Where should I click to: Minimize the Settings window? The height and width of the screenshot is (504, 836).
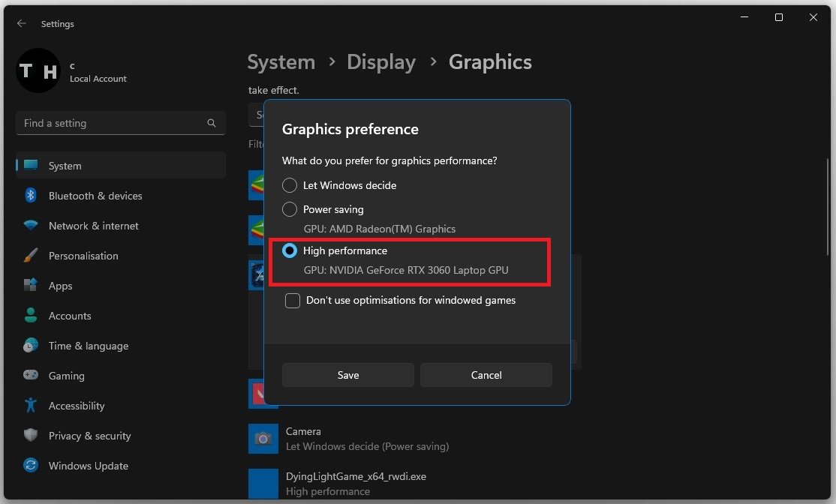pos(744,17)
